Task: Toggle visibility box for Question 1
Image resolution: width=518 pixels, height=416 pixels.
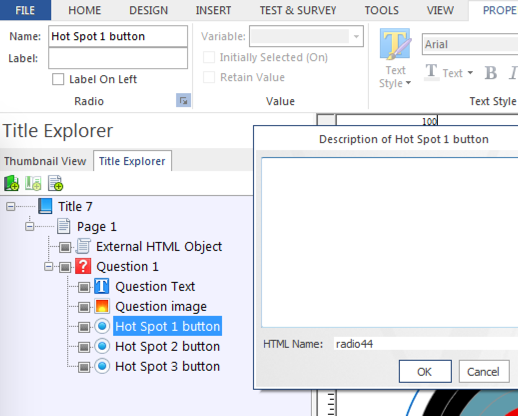Action: (65, 267)
